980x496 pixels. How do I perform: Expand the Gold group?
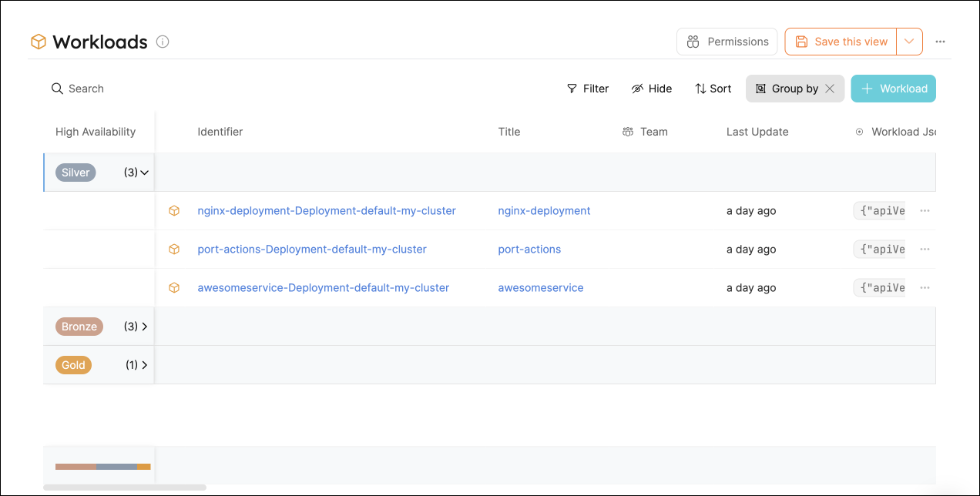[144, 365]
